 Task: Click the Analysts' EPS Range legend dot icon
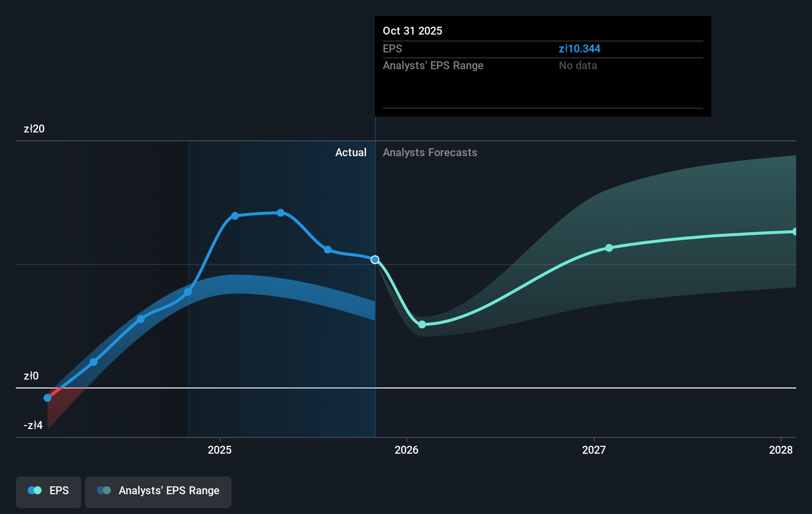104,490
